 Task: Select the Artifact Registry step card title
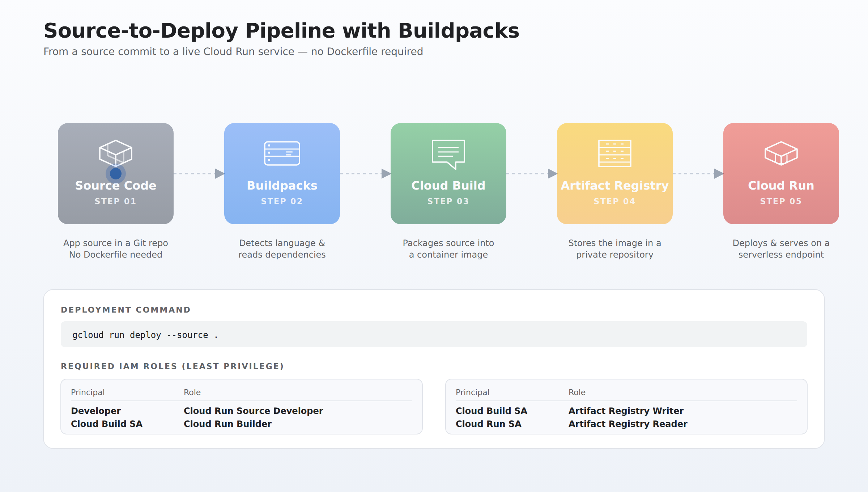(x=615, y=186)
